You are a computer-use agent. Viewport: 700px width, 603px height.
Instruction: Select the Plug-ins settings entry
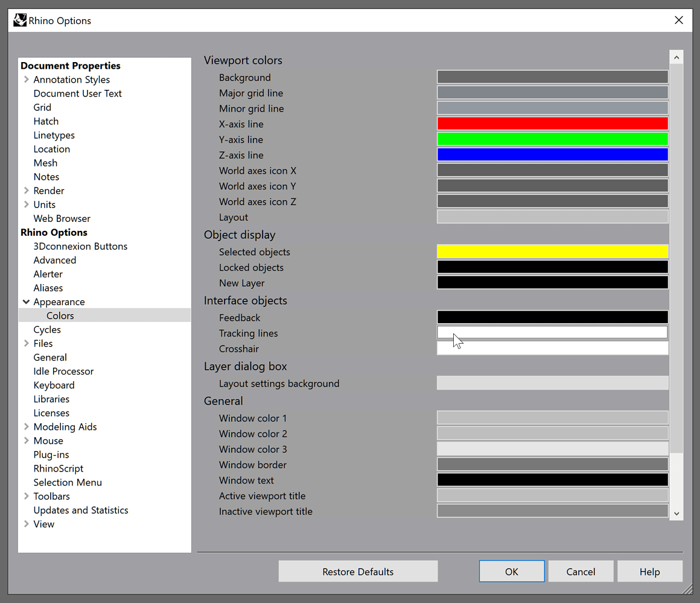(x=51, y=454)
